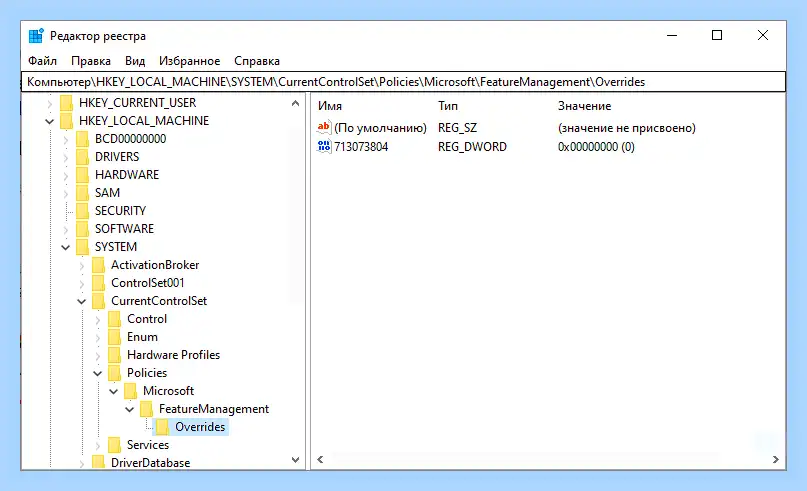Image resolution: width=807 pixels, height=491 pixels.
Task: Open the Избранное menu
Action: [x=189, y=61]
